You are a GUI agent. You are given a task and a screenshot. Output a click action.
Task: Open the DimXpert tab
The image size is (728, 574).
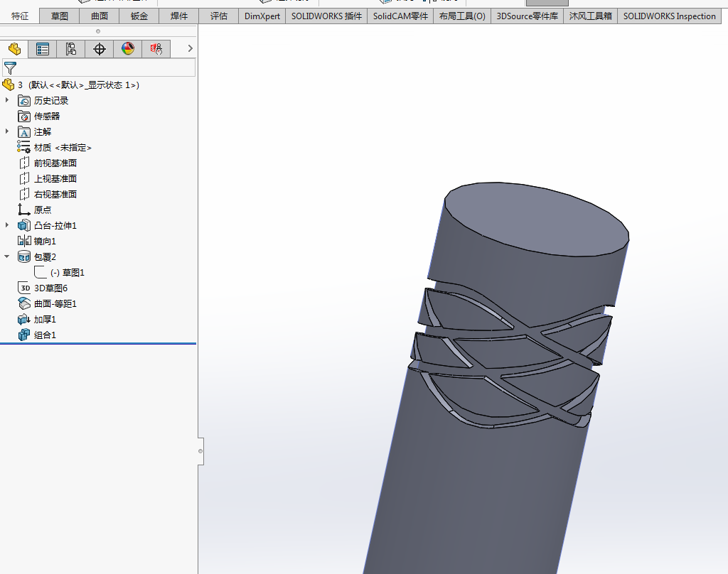(262, 16)
